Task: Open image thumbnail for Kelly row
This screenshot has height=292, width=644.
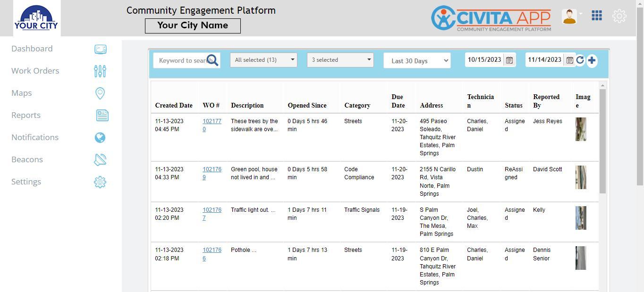Action: [x=581, y=218]
